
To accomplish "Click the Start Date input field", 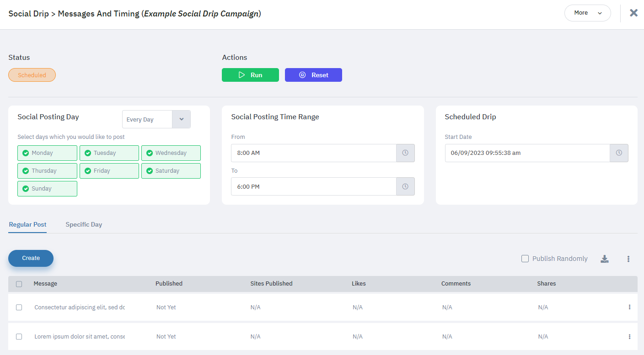I will pyautogui.click(x=527, y=153).
